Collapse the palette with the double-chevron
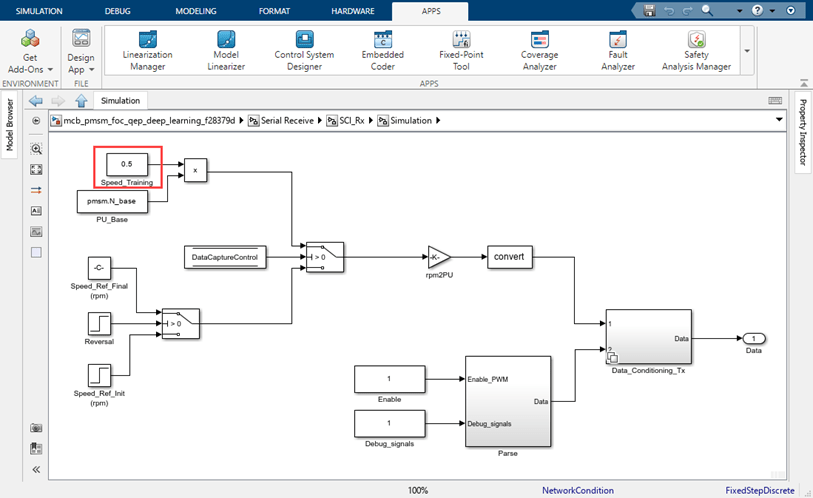This screenshot has height=498, width=813. click(x=37, y=469)
